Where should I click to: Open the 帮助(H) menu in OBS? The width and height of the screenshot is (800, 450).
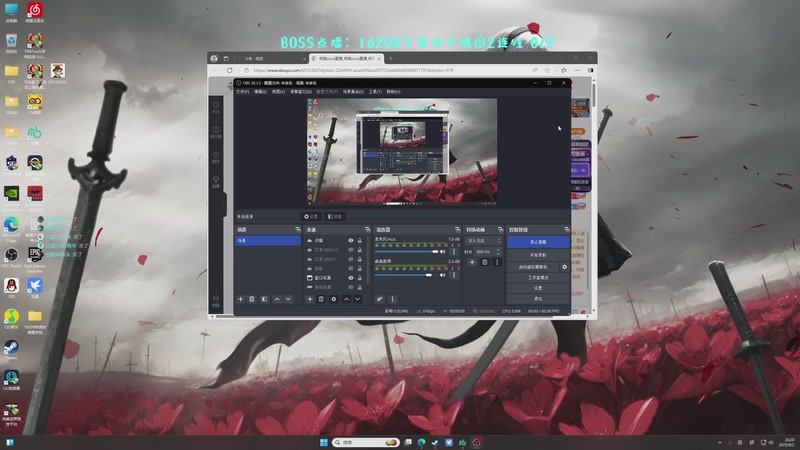click(x=393, y=92)
